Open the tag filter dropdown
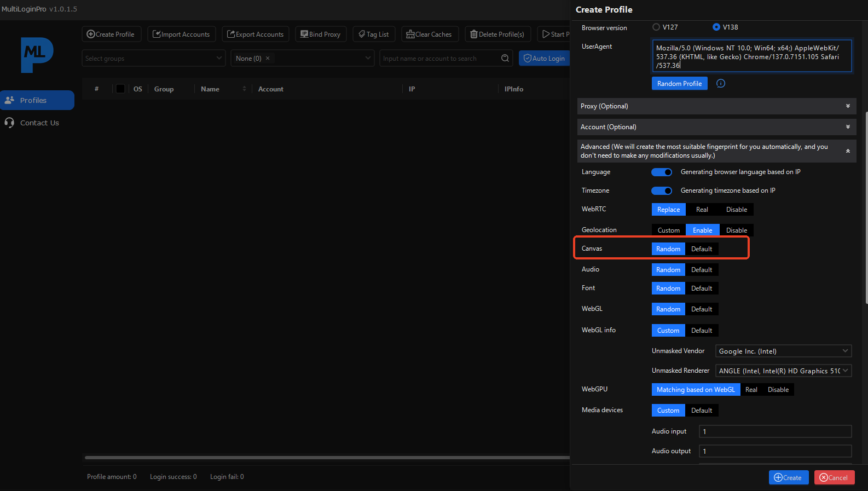This screenshot has height=491, width=868. click(x=302, y=58)
